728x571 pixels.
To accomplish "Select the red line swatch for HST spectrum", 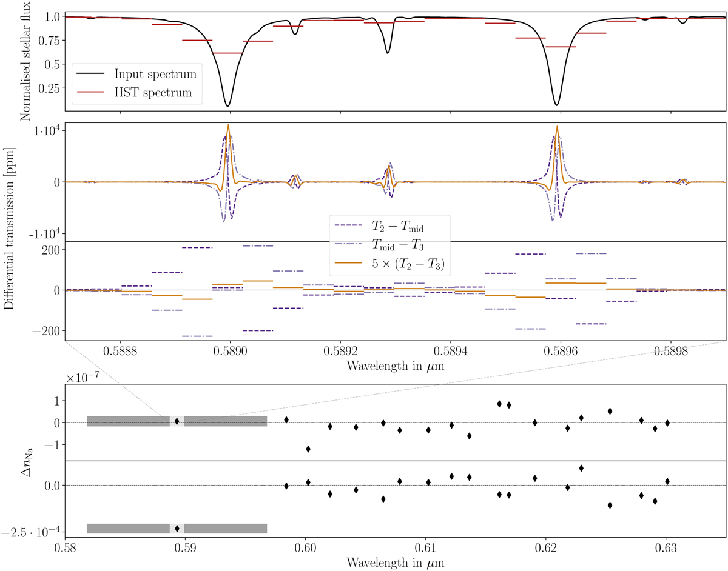I will click(92, 93).
